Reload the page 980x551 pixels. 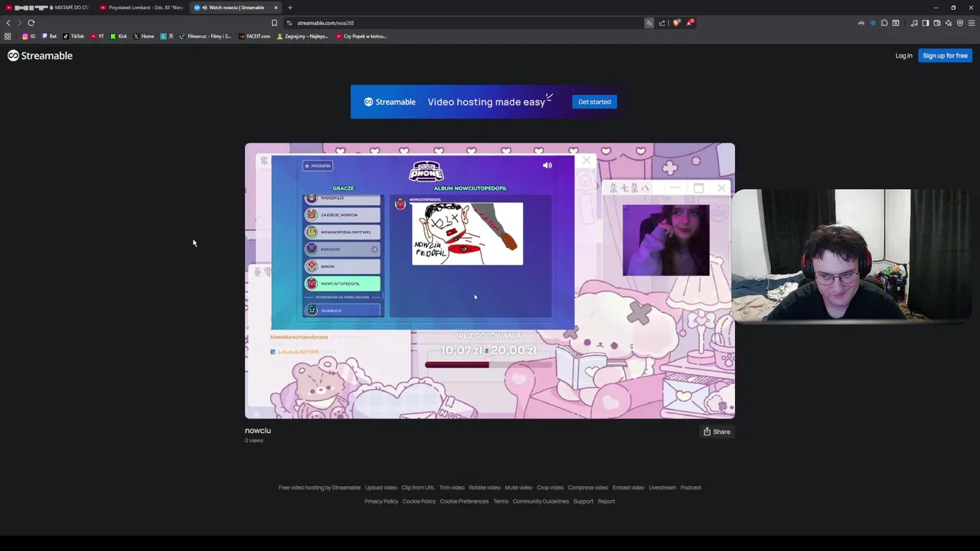(x=31, y=23)
